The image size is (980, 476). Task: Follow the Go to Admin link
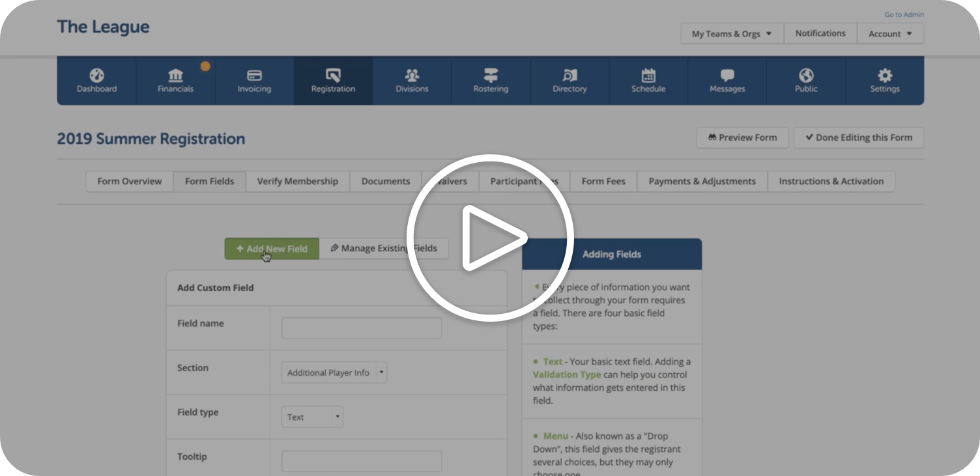pos(904,14)
